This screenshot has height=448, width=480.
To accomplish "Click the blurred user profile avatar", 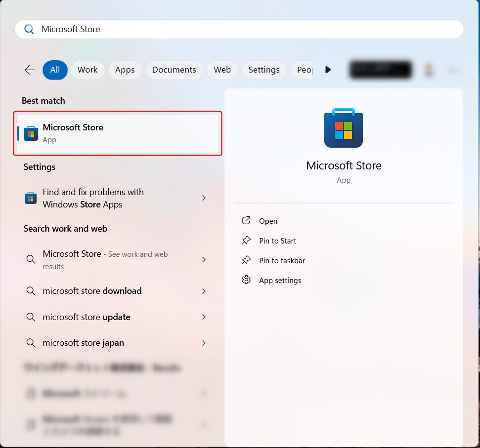I will (x=429, y=70).
